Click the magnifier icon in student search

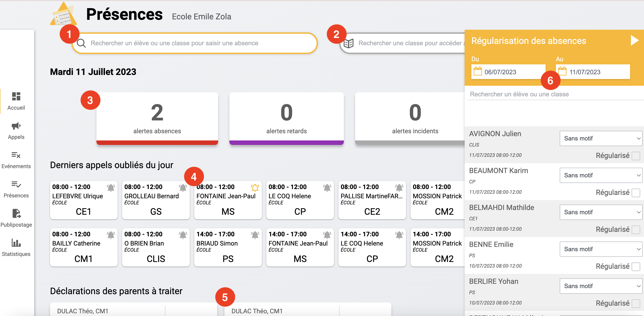click(x=81, y=43)
